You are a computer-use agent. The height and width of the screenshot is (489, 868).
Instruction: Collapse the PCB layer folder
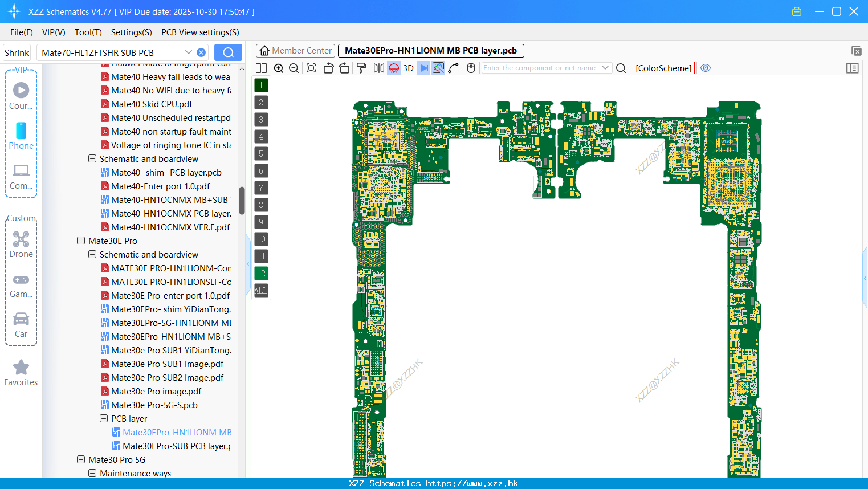pos(104,418)
